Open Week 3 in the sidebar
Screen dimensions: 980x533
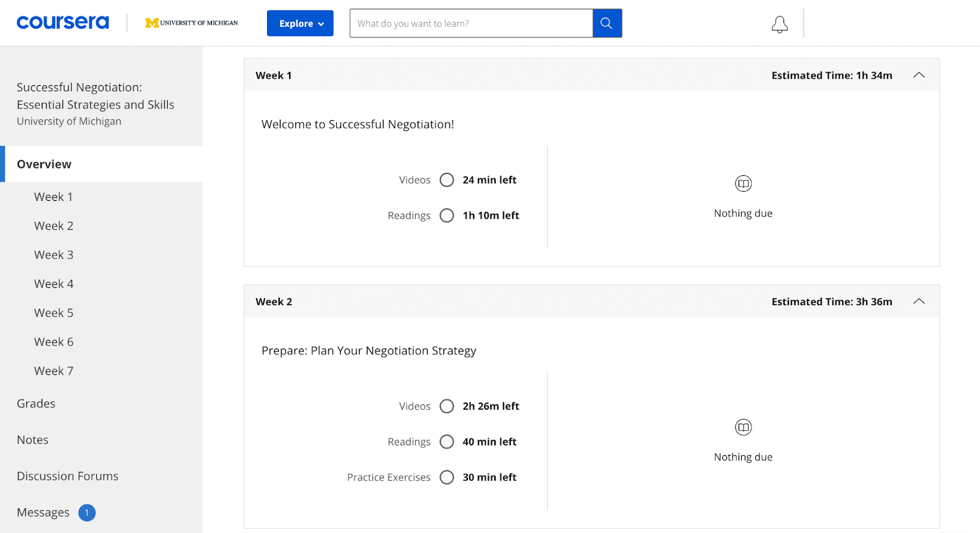click(x=54, y=255)
